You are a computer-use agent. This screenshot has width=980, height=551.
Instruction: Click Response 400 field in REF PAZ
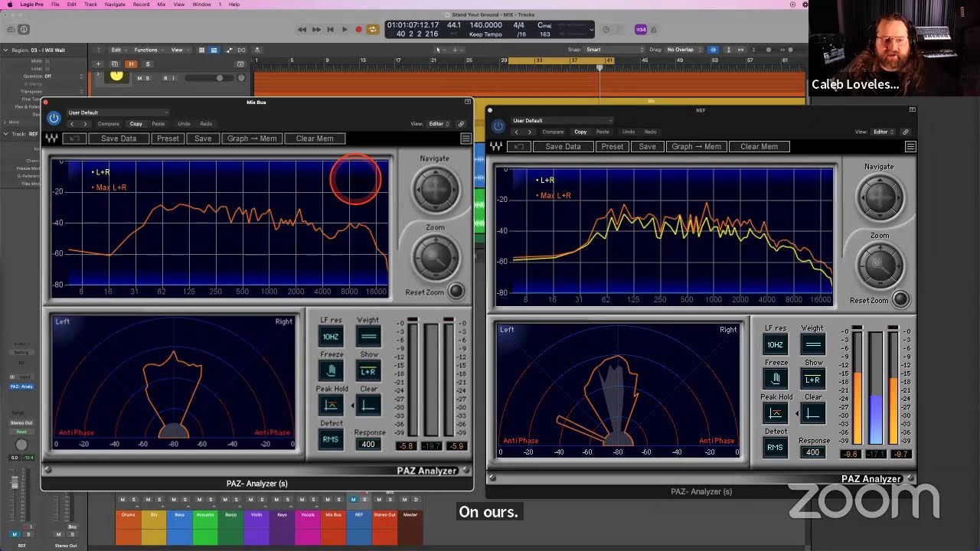[x=812, y=452]
